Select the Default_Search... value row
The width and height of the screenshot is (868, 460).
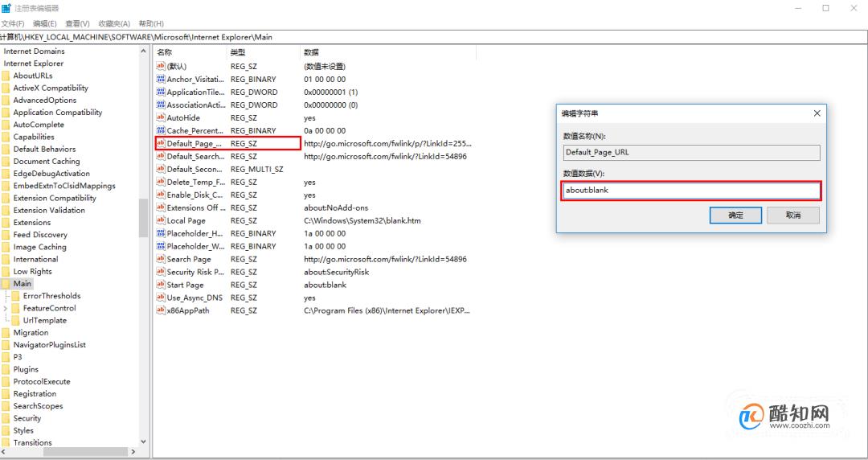(313, 156)
